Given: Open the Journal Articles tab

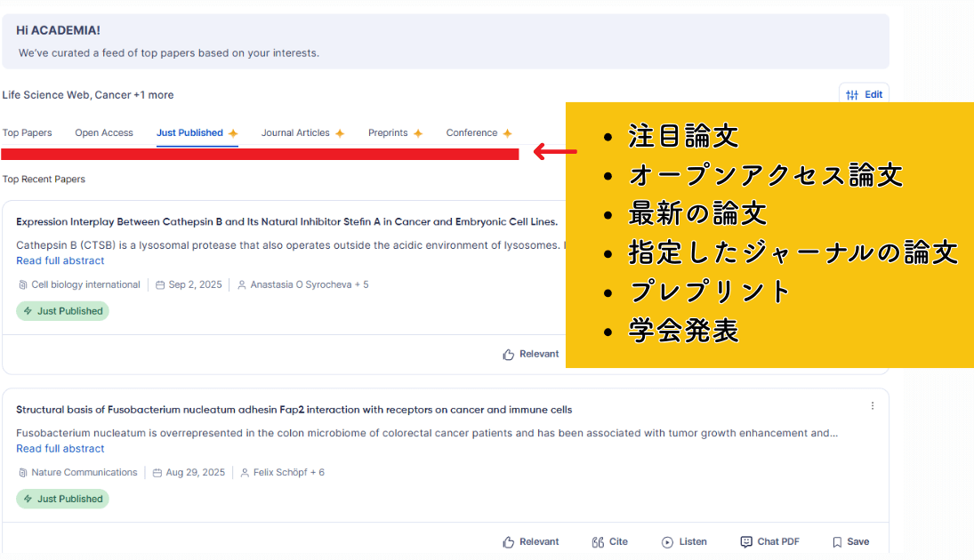Looking at the screenshot, I should point(295,132).
